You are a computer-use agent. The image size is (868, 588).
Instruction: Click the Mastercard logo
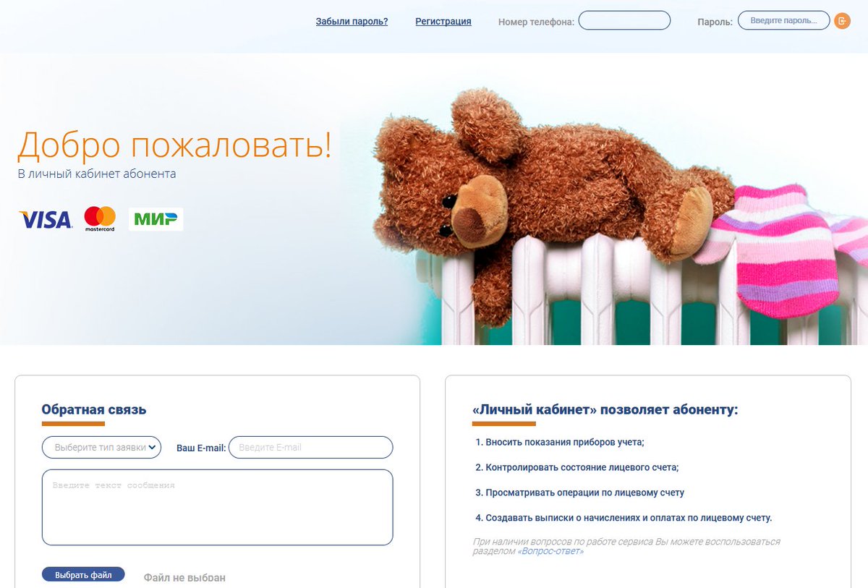[100, 219]
